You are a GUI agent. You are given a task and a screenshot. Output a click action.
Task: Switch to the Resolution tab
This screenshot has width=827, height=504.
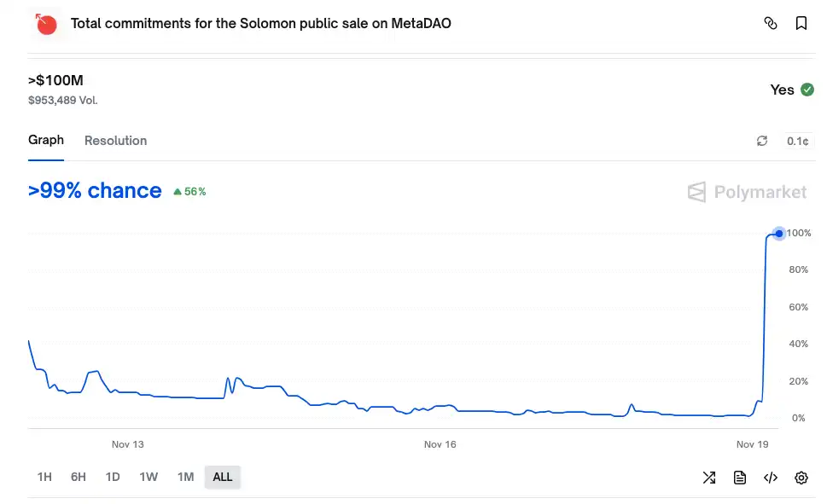[x=115, y=141]
